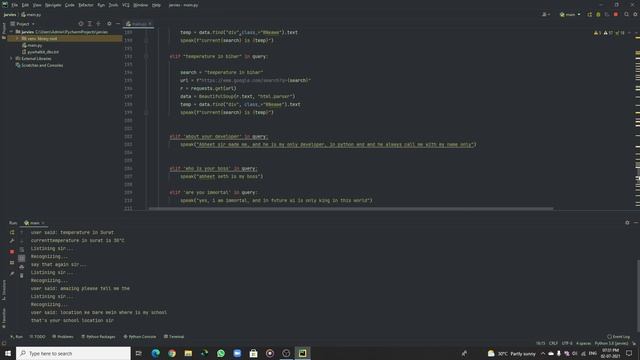Open the TODO tool window
The width and height of the screenshot is (640, 360).
click(x=38, y=337)
